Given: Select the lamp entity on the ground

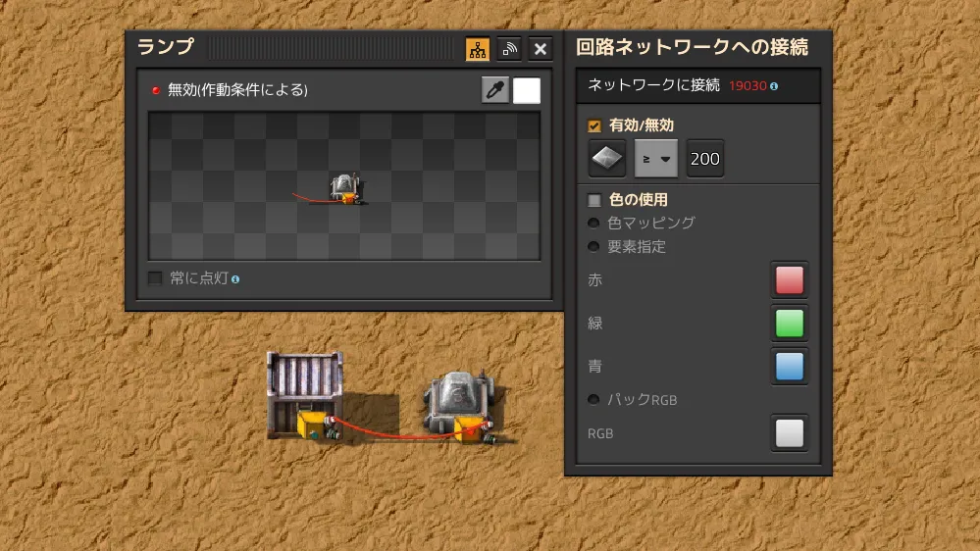Looking at the screenshot, I should 460,407.
